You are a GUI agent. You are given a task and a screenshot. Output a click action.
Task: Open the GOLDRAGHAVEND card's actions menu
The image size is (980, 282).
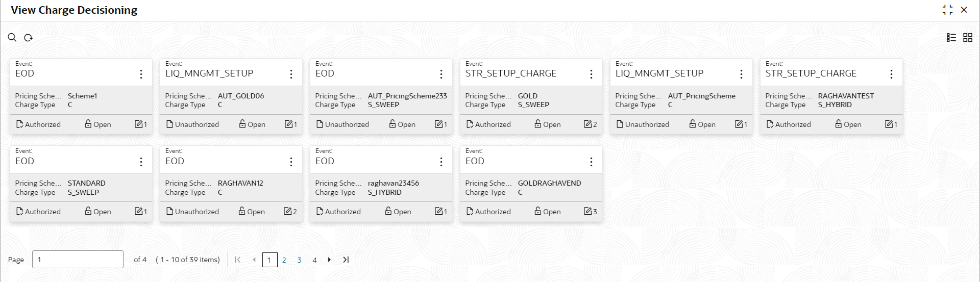[591, 162]
